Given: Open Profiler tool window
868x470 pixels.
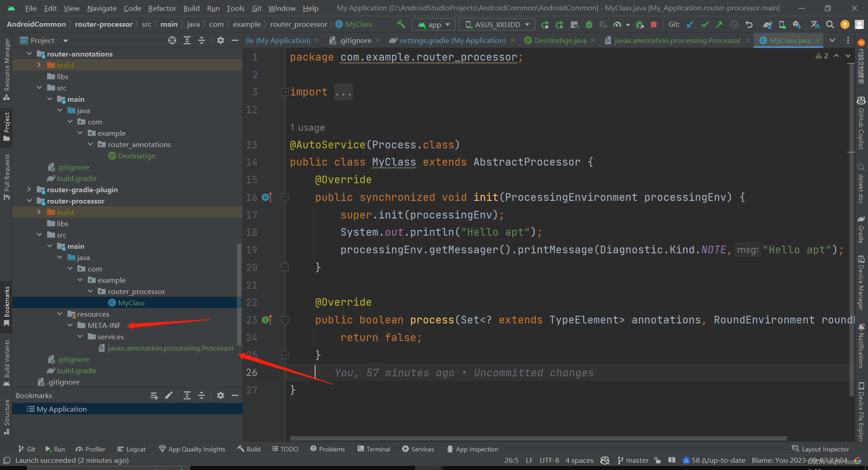Looking at the screenshot, I should click(x=90, y=449).
